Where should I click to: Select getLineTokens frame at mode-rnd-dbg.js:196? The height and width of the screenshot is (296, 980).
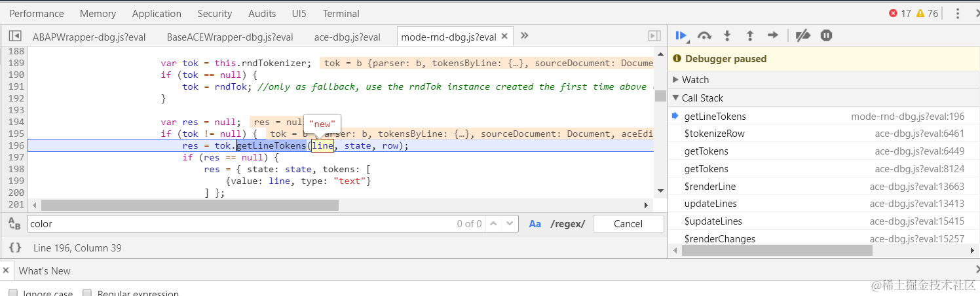pyautogui.click(x=824, y=116)
